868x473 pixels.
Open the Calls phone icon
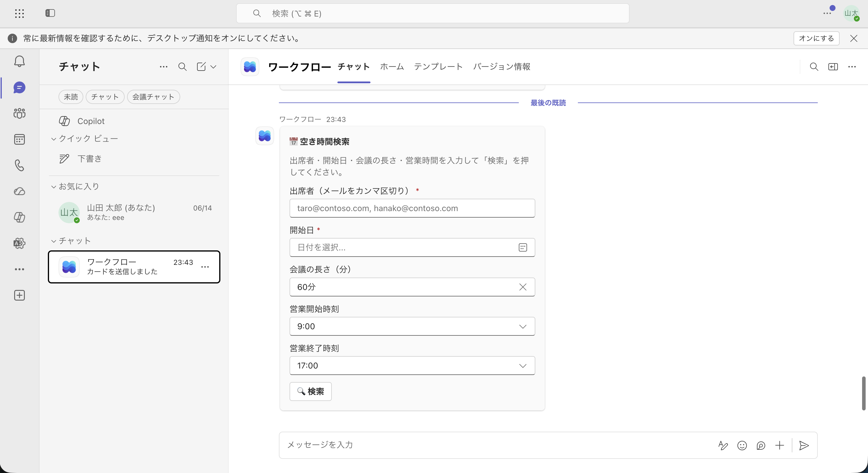pos(19,165)
